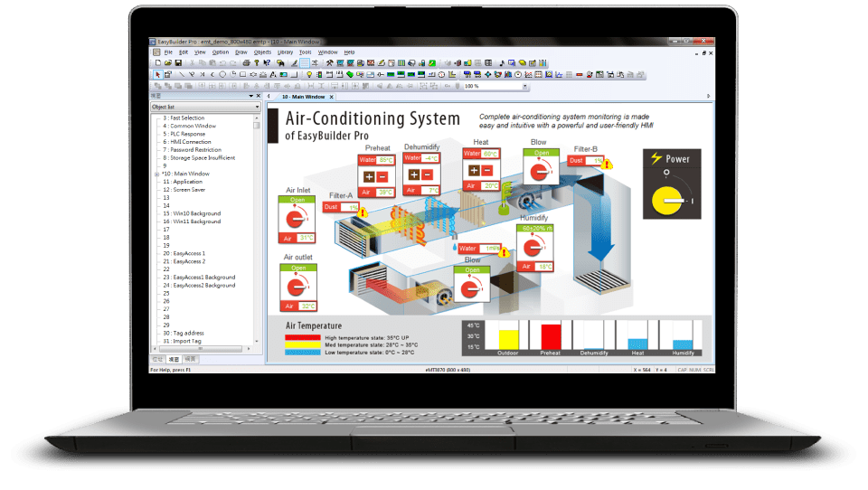Viewport: 868px width, 490px height.
Task: Click Heat plus button
Action: coord(474,171)
